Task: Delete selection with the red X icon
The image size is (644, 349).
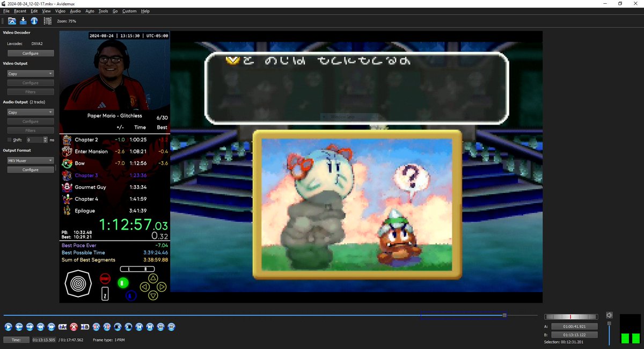Action: tap(74, 326)
